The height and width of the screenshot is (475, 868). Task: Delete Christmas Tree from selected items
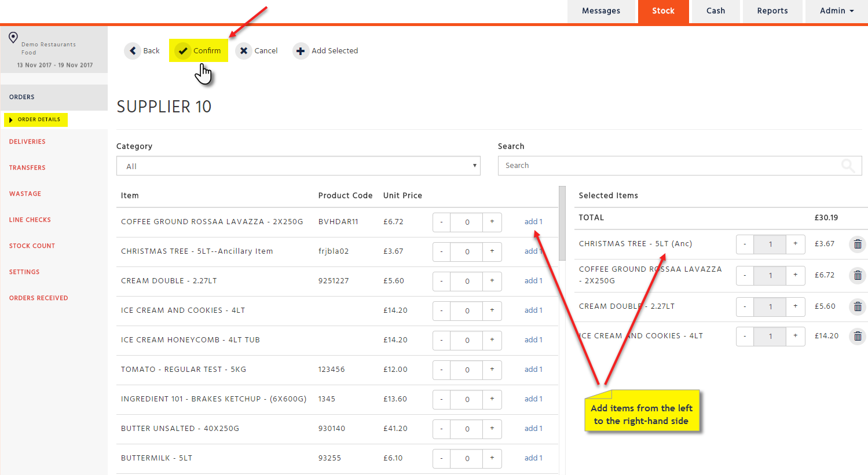[x=858, y=244]
